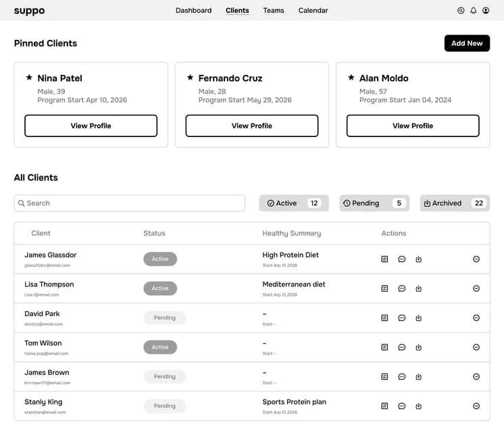The height and width of the screenshot is (445, 504).
Task: Unpin Alan Moldo star icon
Action: [x=351, y=78]
